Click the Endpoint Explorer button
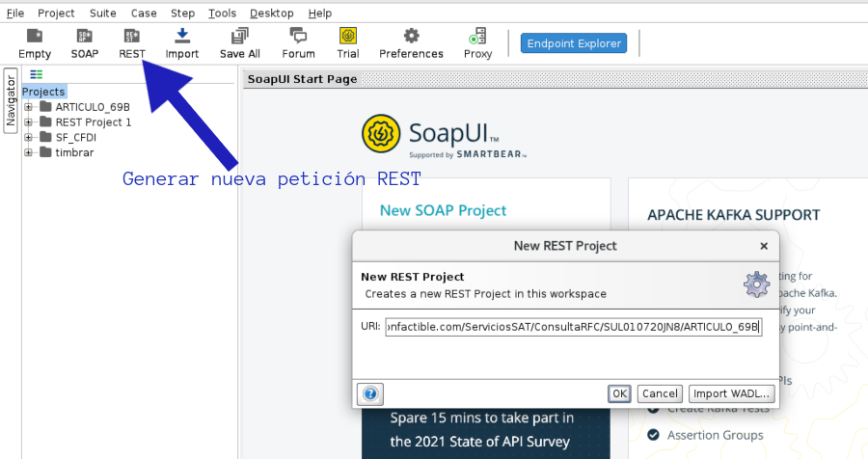 pyautogui.click(x=574, y=43)
